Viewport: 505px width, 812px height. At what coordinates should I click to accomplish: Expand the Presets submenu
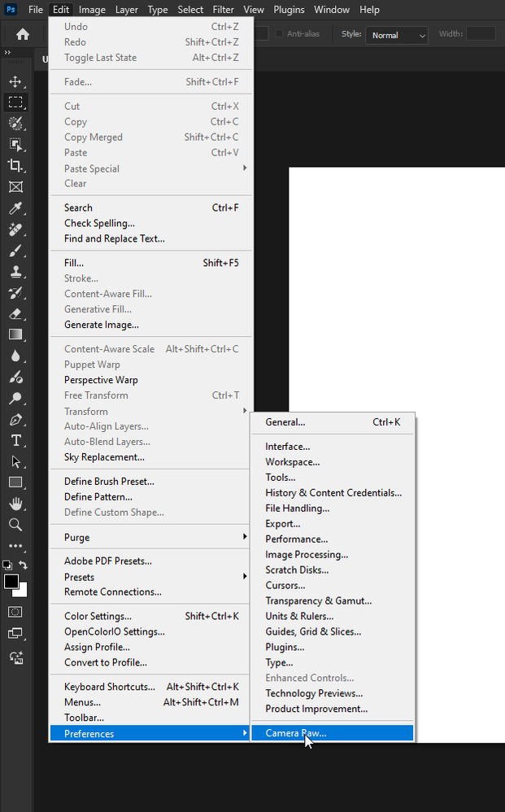tap(151, 577)
